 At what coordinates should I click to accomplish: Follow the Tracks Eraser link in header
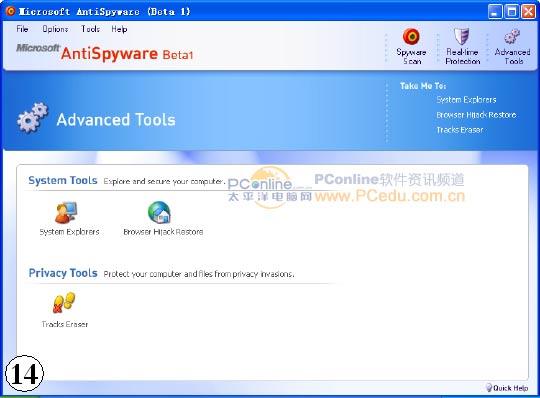[x=460, y=130]
